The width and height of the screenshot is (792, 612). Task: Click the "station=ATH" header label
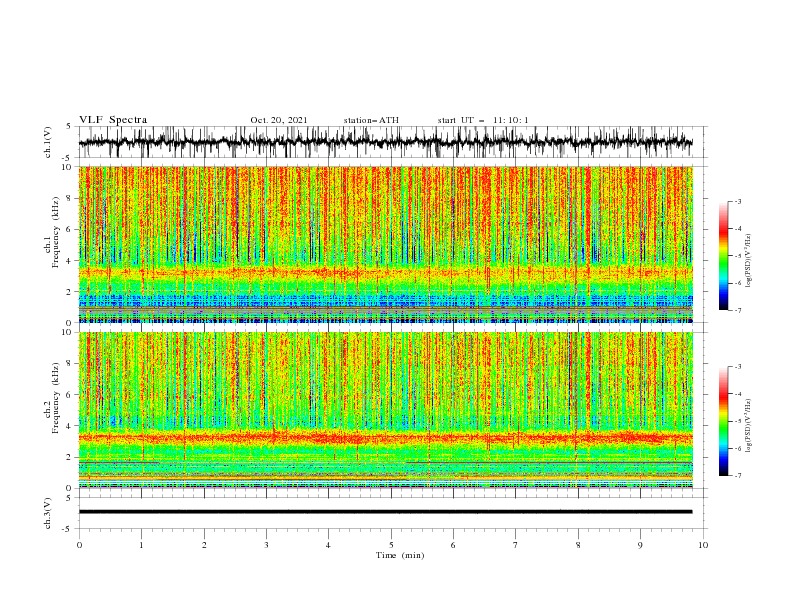pos(371,120)
